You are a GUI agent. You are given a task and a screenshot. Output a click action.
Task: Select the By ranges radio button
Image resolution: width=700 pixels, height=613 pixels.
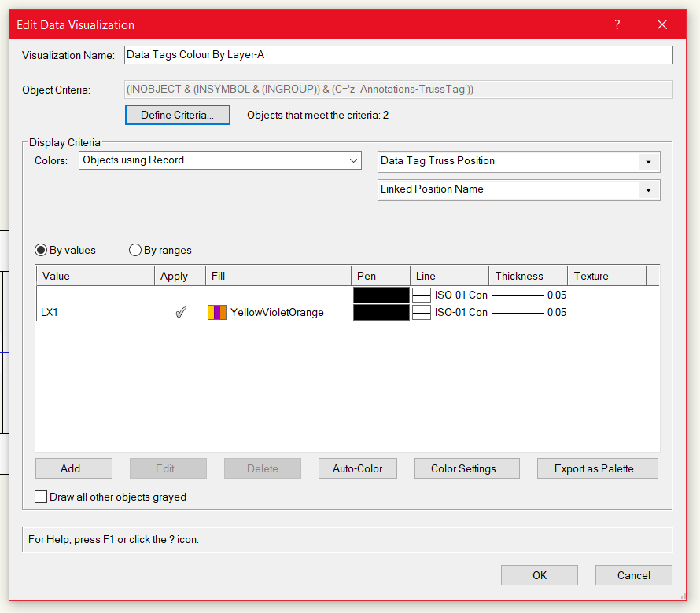click(134, 250)
